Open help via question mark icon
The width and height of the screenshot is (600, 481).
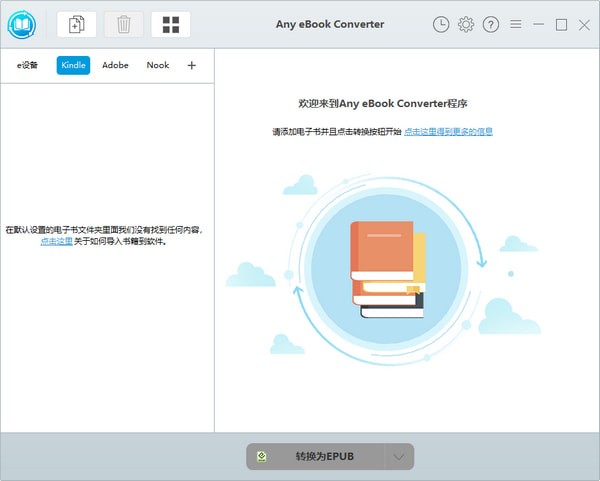pos(490,25)
